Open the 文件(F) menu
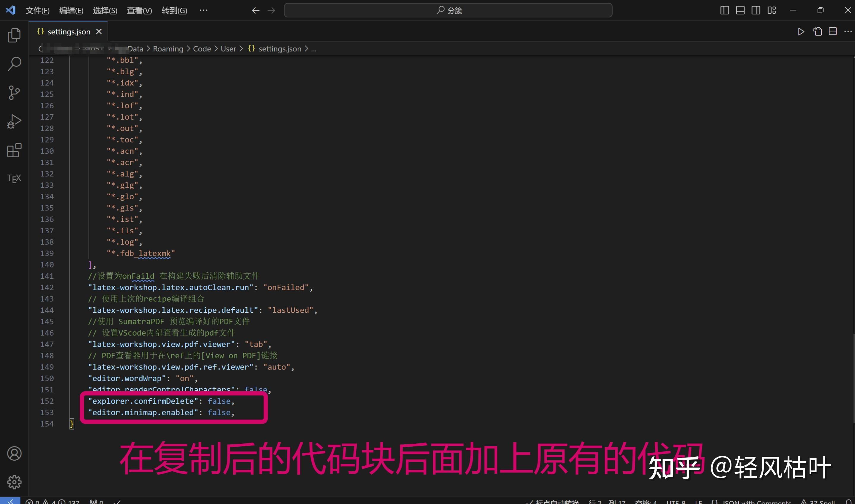 (x=37, y=10)
